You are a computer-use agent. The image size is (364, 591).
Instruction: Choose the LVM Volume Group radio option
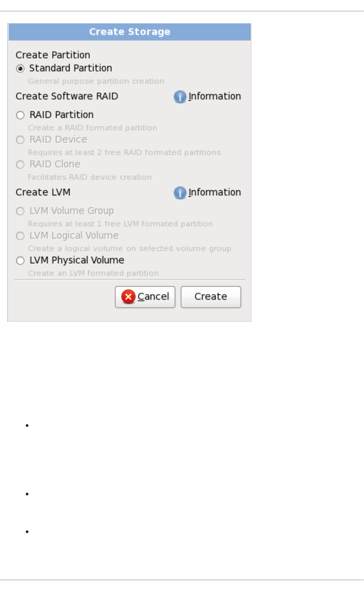[x=20, y=211]
